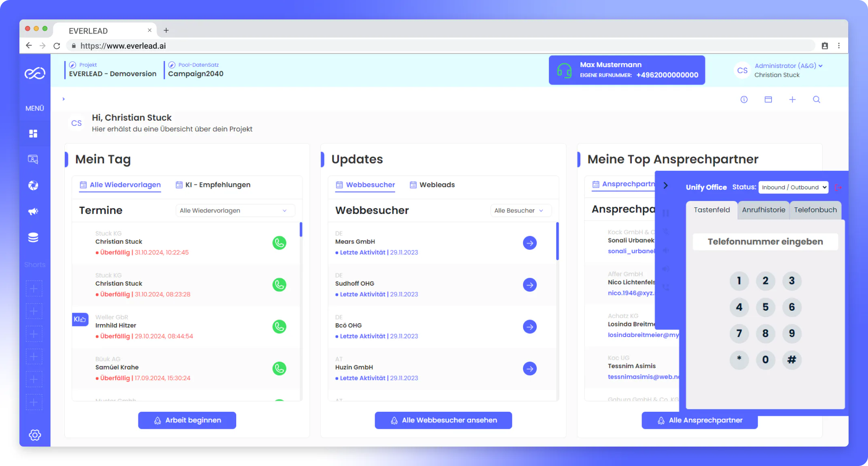Expand the Administrator (A&G) user menu

788,66
